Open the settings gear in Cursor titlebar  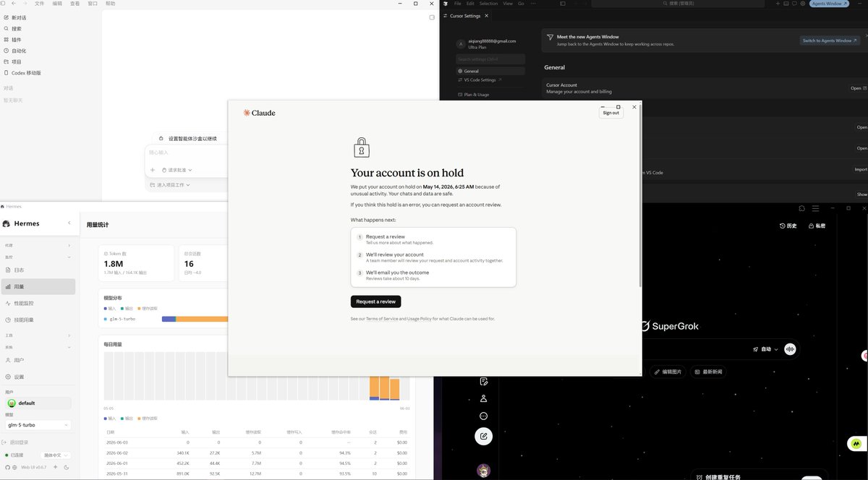[x=803, y=4]
